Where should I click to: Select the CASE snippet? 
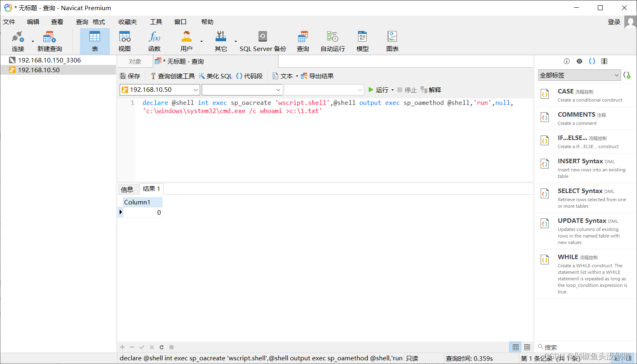click(x=586, y=95)
